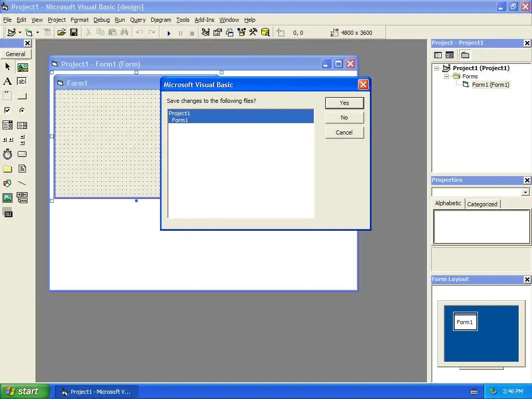Click the Save Project floppy icon

74,33
